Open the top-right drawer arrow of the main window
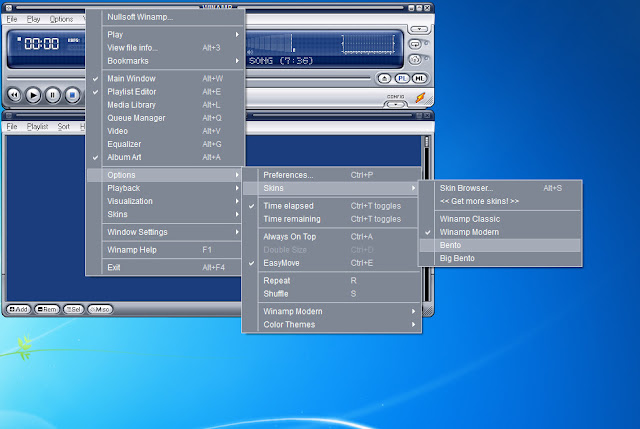640x429 pixels. pyautogui.click(x=419, y=29)
